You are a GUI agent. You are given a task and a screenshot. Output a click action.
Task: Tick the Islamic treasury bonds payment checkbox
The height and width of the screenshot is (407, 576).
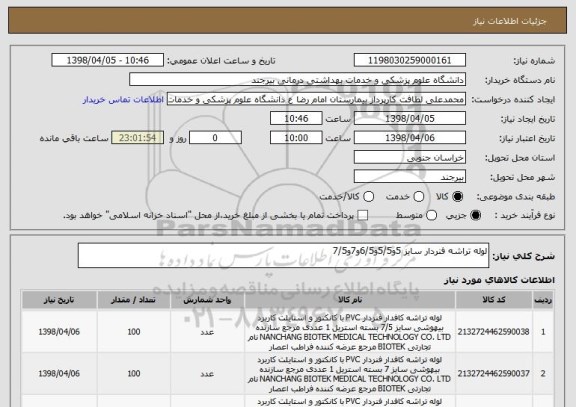(363, 215)
